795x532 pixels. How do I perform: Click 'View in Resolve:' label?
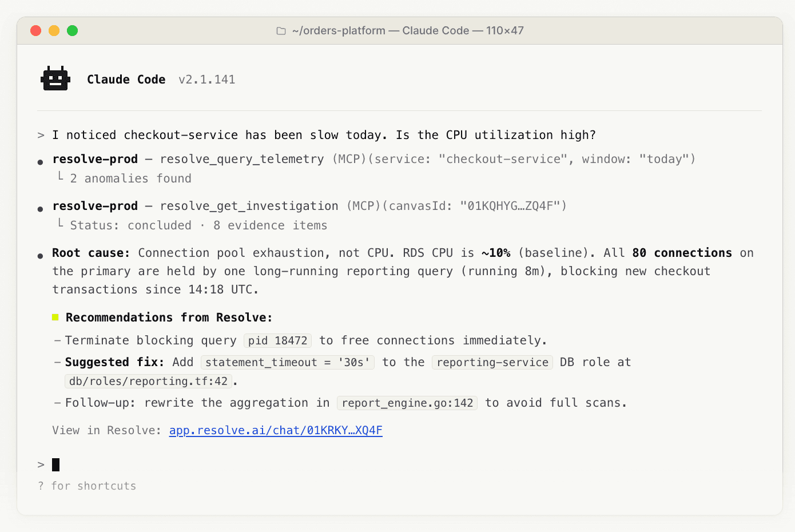[107, 430]
